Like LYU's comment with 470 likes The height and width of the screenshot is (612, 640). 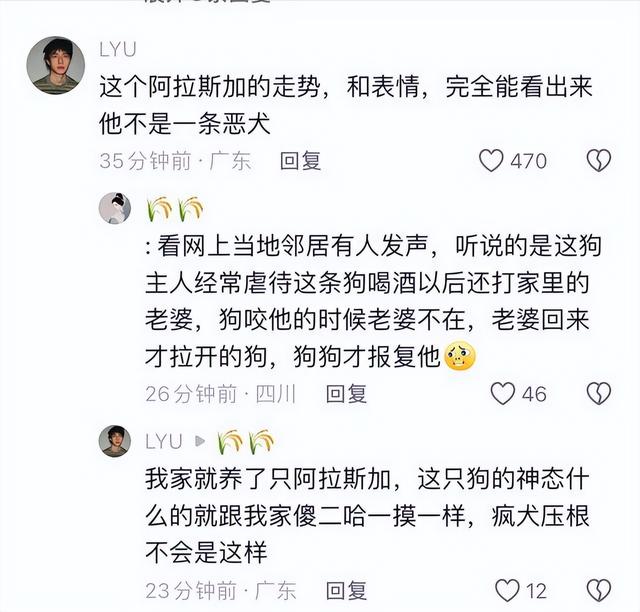[x=492, y=160]
